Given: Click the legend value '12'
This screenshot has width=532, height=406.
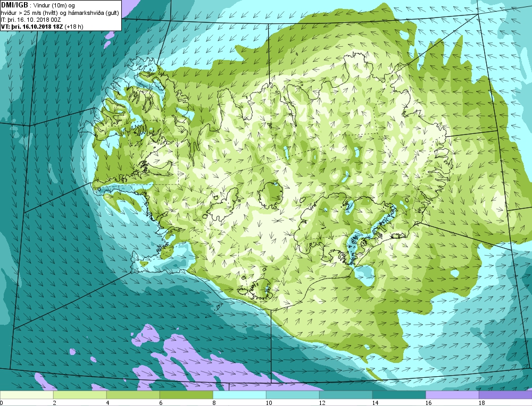Looking at the screenshot, I should point(322,403).
